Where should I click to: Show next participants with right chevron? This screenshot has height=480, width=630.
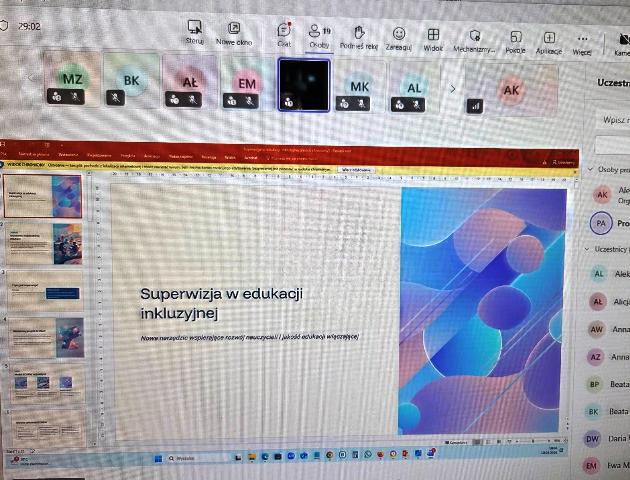(x=452, y=88)
